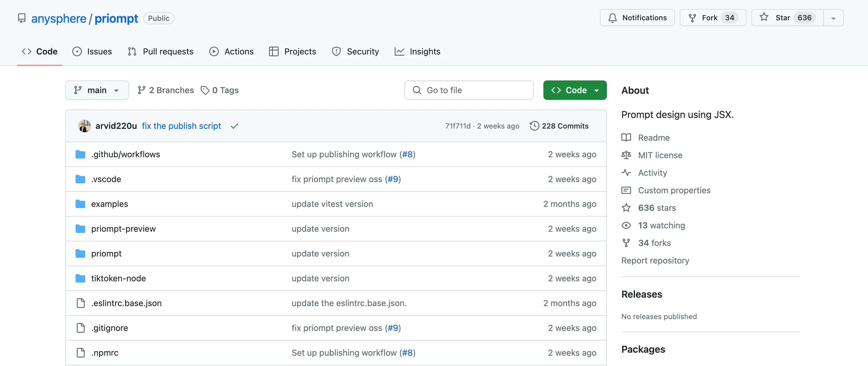Click the eye icon beside 13 watching
Viewport: 868px width, 366px height.
pyautogui.click(x=626, y=225)
